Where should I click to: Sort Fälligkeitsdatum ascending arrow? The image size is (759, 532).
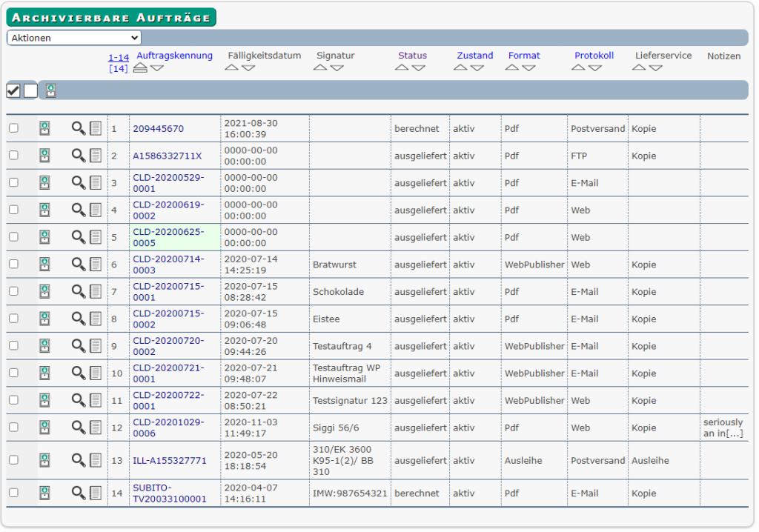[x=232, y=67]
